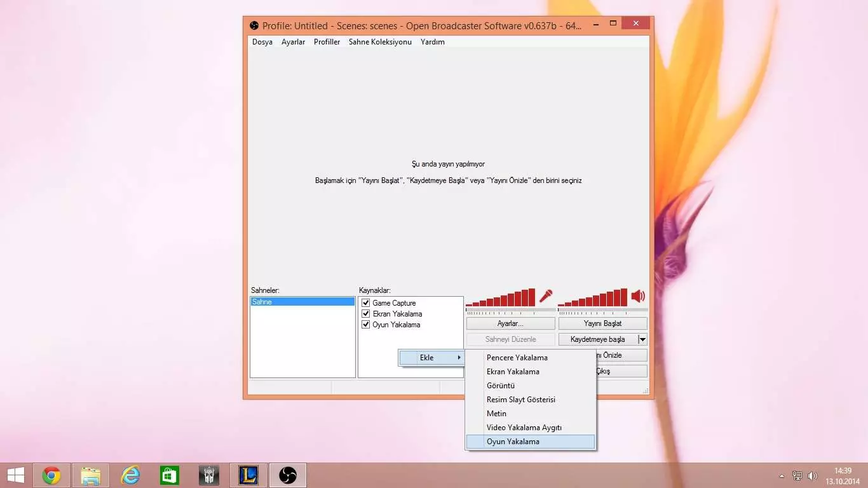
Task: Select the Sahne scene in the list
Action: pyautogui.click(x=302, y=302)
